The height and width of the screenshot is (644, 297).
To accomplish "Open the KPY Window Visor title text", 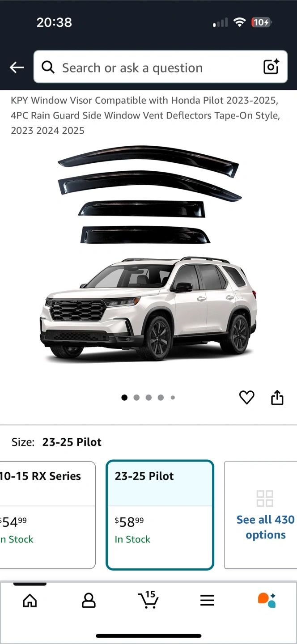I will [x=145, y=115].
